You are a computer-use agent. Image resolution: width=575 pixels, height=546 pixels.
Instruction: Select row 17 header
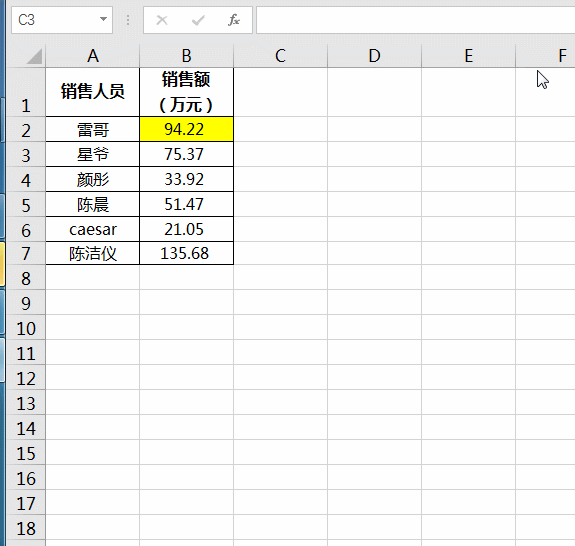[x=26, y=502]
